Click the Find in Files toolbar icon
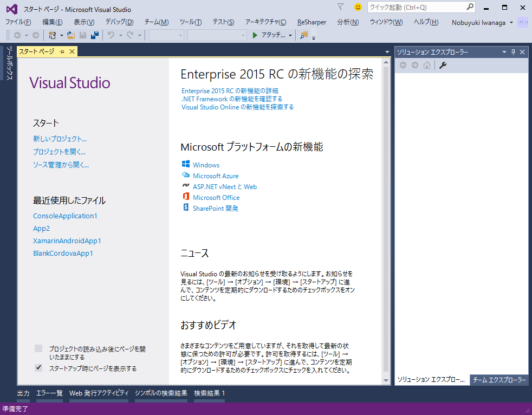This screenshot has height=415, width=532. [x=304, y=35]
